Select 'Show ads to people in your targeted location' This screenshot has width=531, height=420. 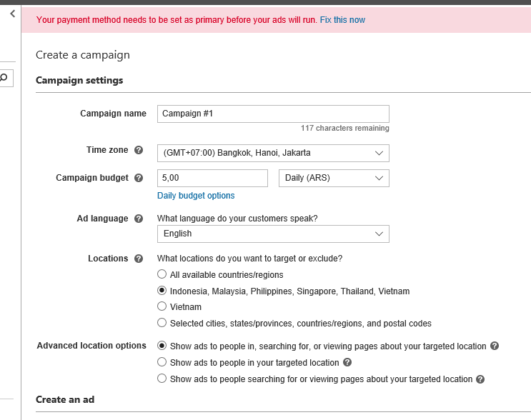tap(162, 363)
